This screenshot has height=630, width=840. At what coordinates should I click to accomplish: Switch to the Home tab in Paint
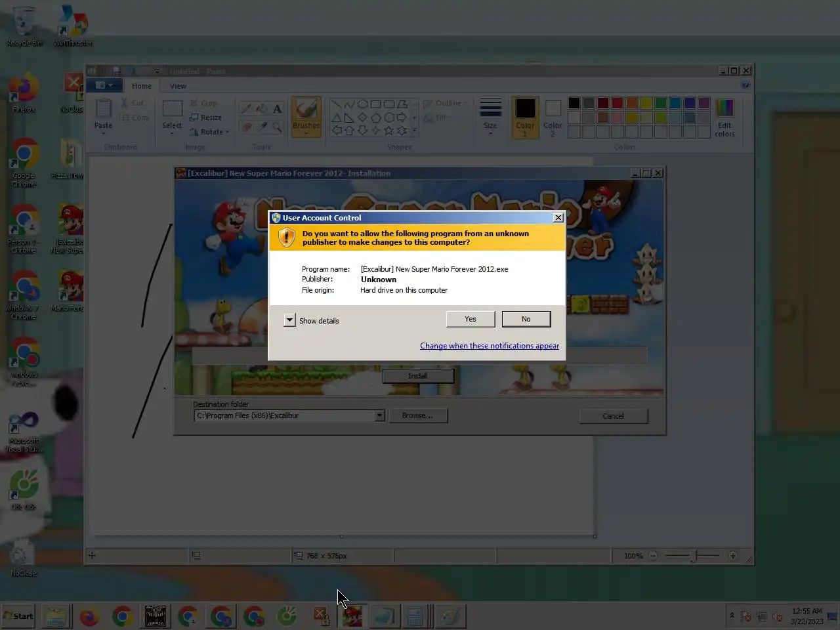[141, 86]
